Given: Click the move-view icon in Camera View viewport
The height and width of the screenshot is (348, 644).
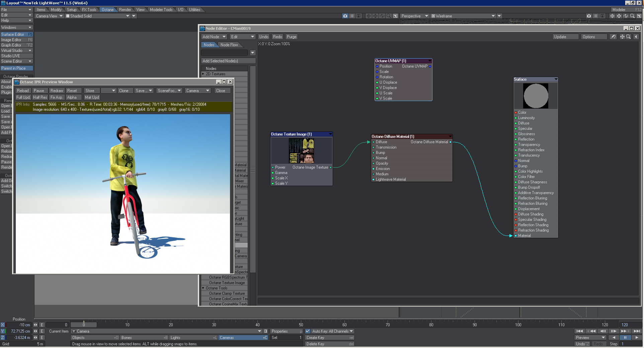Looking at the screenshot, I should [x=375, y=16].
